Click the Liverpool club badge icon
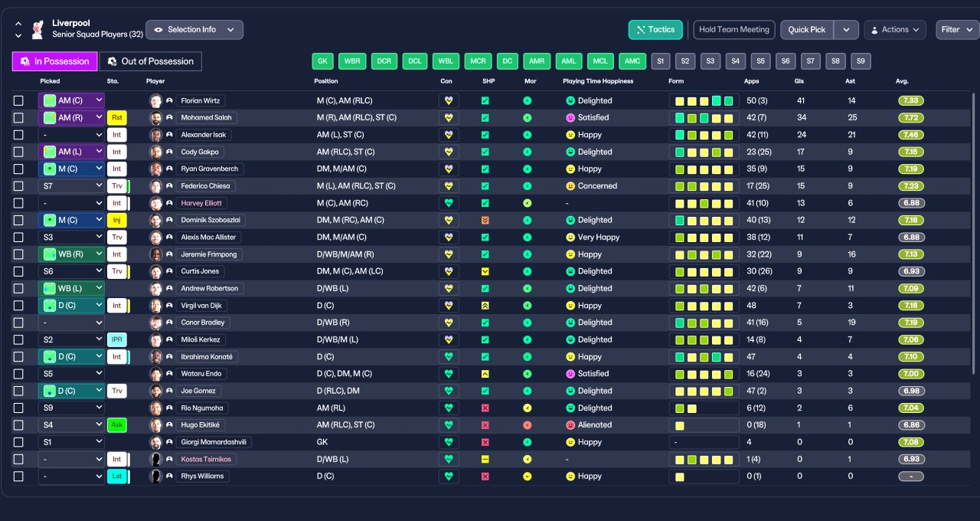This screenshot has width=980, height=521. click(x=37, y=29)
